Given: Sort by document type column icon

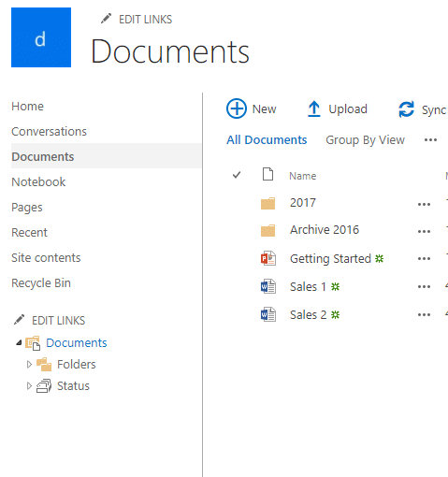Looking at the screenshot, I should click(x=267, y=174).
